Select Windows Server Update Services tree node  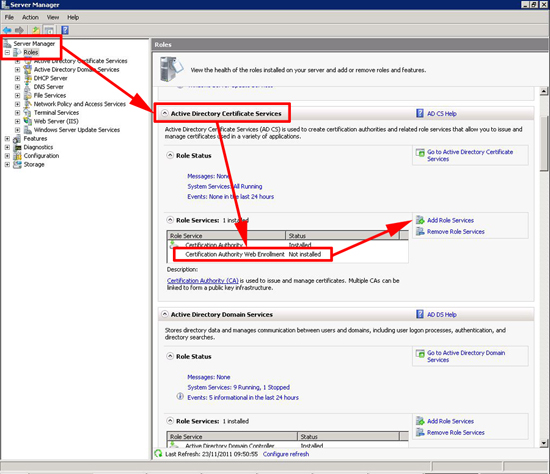click(77, 130)
